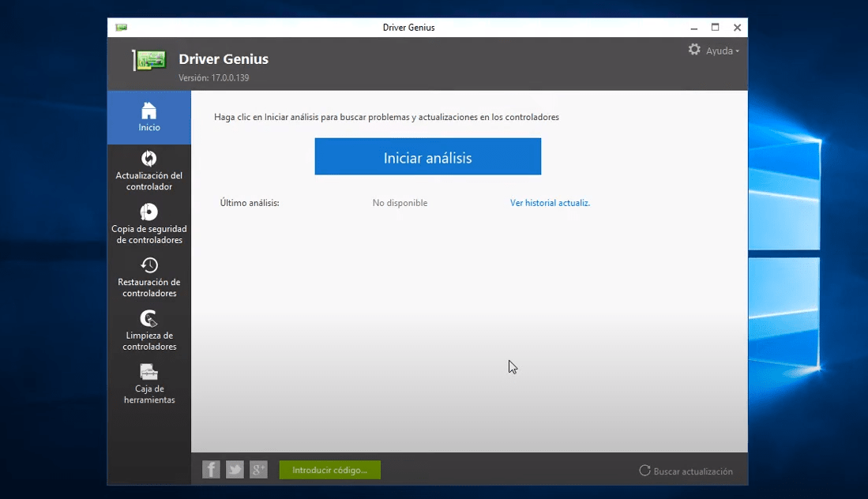868x499 pixels.
Task: Open Limpieza de controladores tool
Action: [x=149, y=330]
